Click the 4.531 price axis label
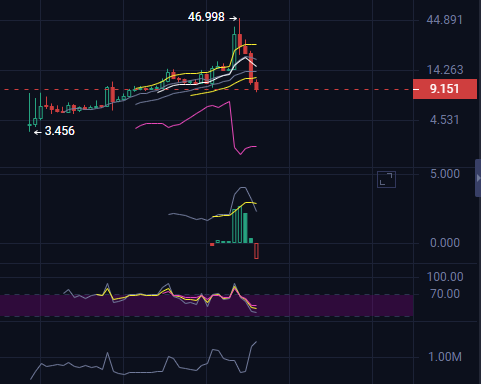481x384 pixels. (x=444, y=120)
